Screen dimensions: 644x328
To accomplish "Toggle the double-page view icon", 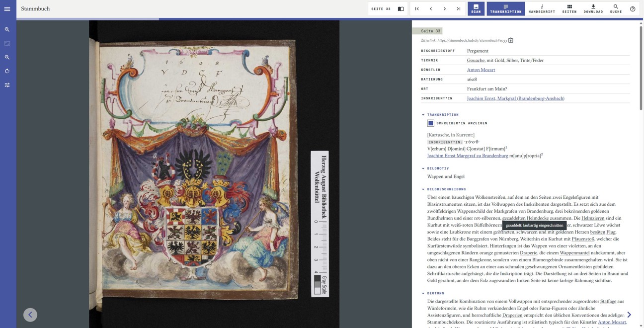I will click(401, 9).
